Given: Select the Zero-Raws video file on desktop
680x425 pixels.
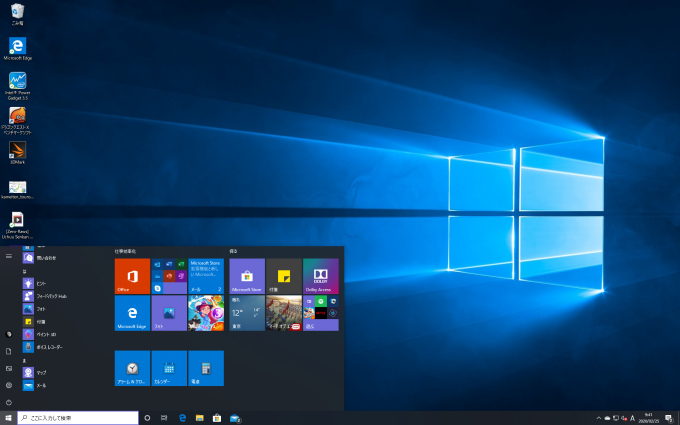Looking at the screenshot, I should [x=17, y=225].
